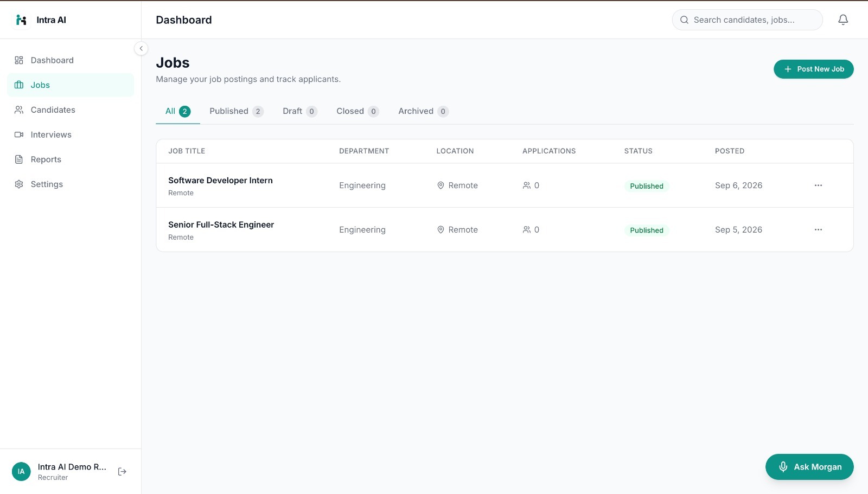Click the APPLICATIONS column header
Image resolution: width=868 pixels, height=494 pixels.
(x=549, y=151)
